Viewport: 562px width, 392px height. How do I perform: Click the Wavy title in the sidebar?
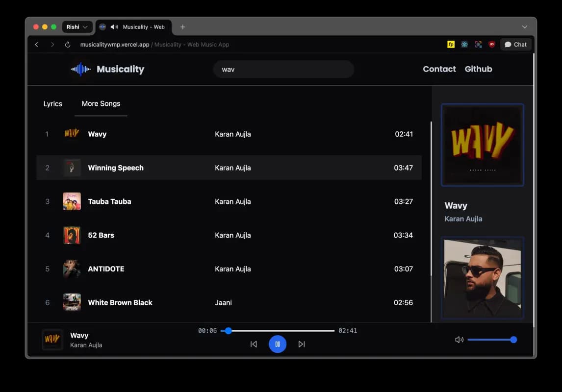pyautogui.click(x=456, y=205)
